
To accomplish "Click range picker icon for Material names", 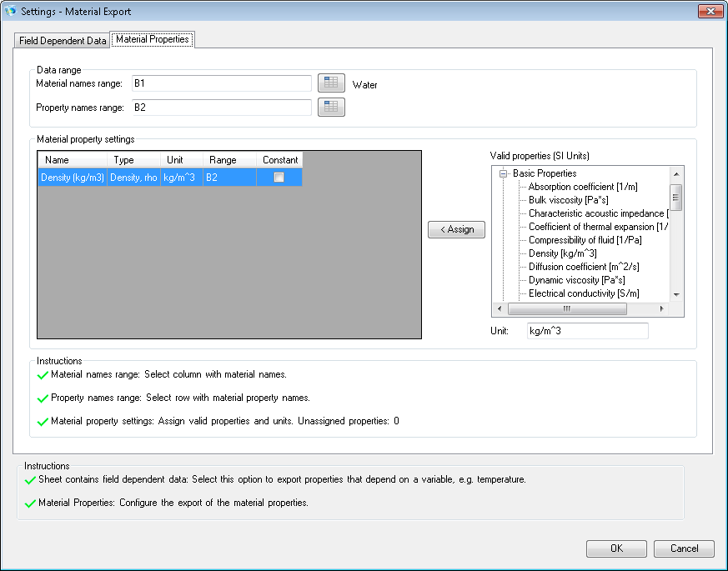I will (331, 83).
